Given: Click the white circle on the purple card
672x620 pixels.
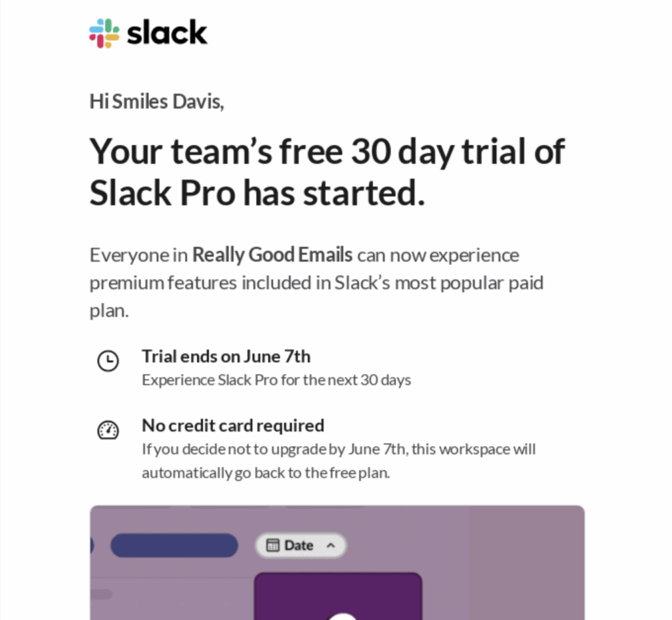Looking at the screenshot, I should click(x=343, y=616).
